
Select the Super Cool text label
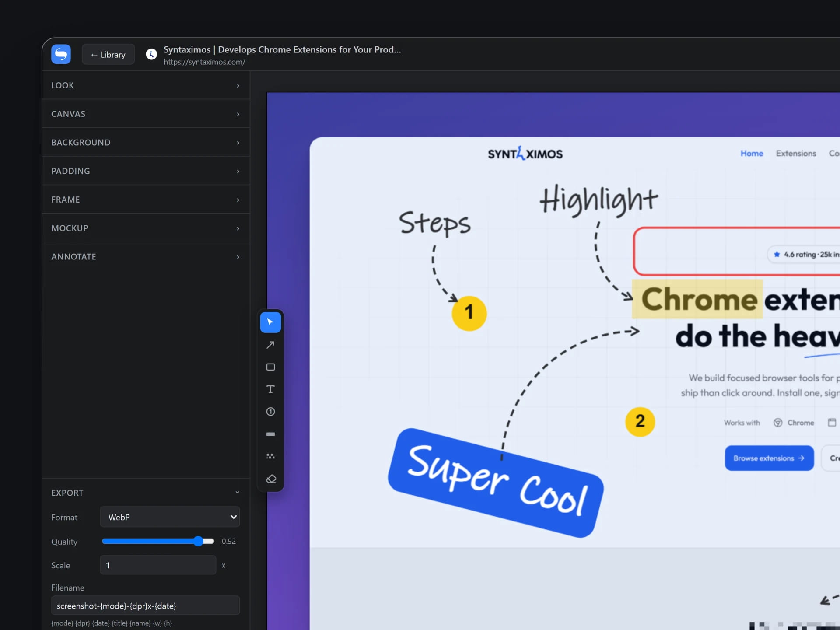[496, 483]
